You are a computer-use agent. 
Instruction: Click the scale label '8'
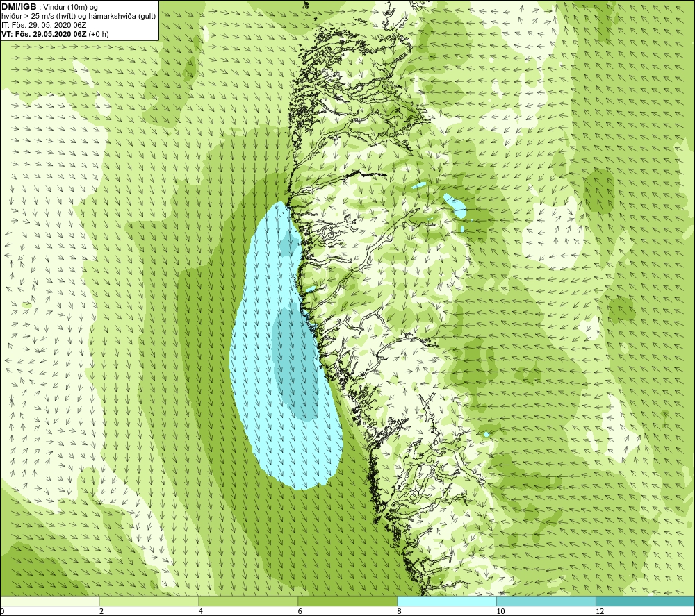[400, 611]
